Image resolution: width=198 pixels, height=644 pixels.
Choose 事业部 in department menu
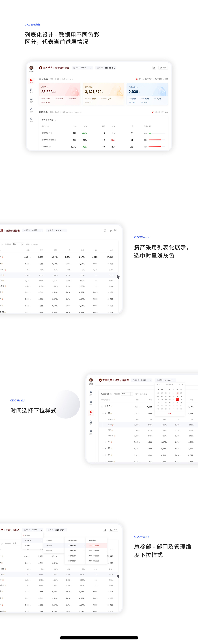tap(32, 546)
